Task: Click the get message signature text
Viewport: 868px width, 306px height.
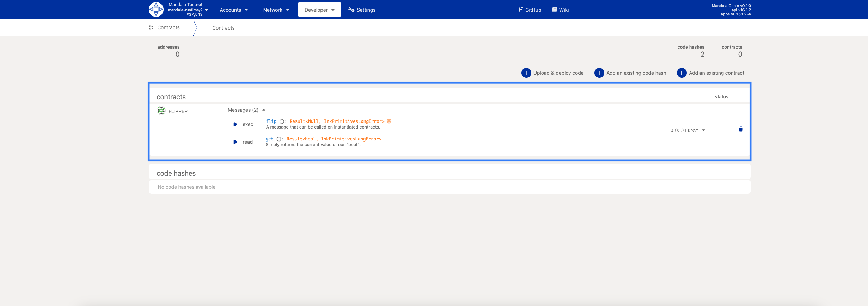Action: [323, 139]
